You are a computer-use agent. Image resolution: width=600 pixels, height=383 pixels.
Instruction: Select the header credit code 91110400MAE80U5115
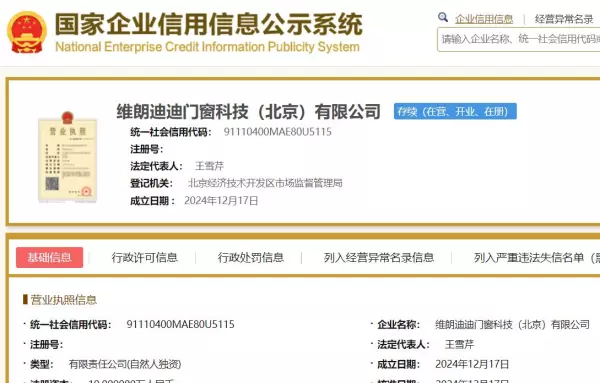click(x=277, y=132)
